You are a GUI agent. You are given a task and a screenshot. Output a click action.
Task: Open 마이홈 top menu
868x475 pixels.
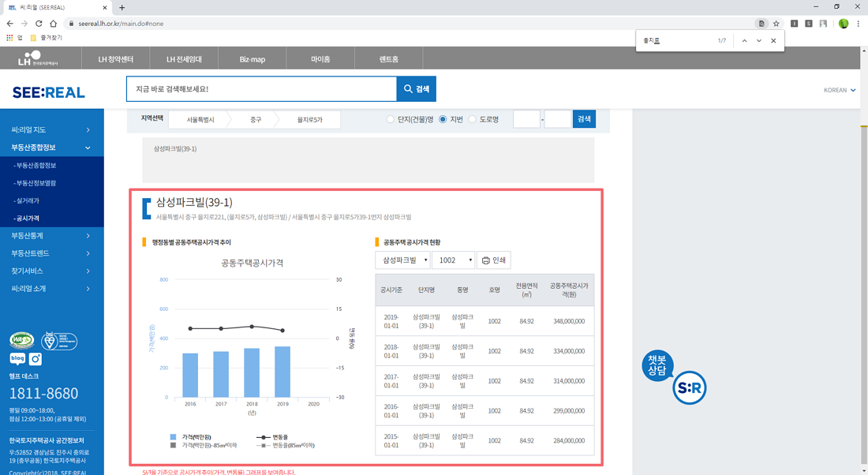click(x=320, y=58)
